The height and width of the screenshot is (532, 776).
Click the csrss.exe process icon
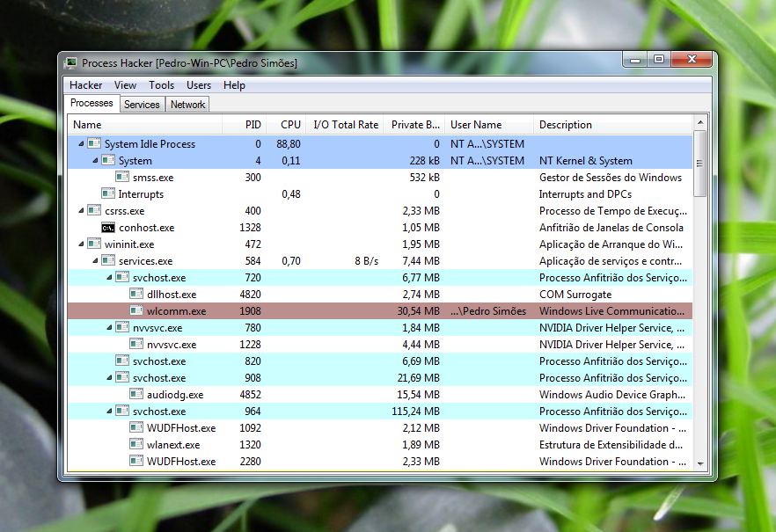[x=94, y=211]
